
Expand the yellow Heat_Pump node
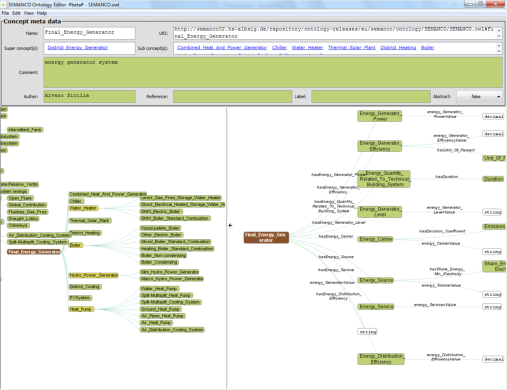pyautogui.click(x=81, y=309)
